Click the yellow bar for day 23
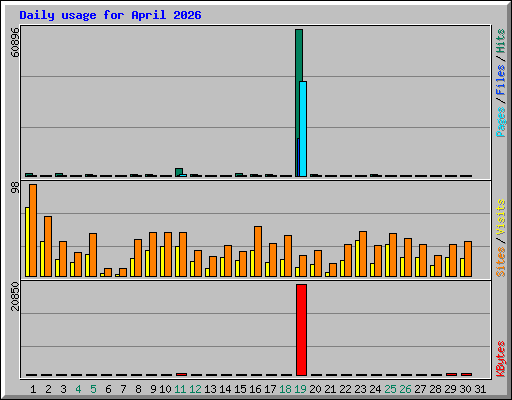The height and width of the screenshot is (400, 512). click(357, 258)
